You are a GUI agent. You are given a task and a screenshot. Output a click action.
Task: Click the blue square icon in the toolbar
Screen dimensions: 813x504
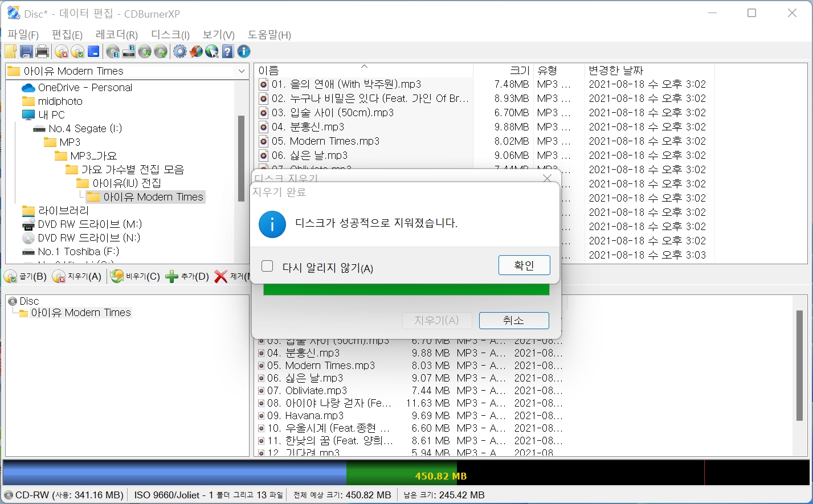coord(93,52)
